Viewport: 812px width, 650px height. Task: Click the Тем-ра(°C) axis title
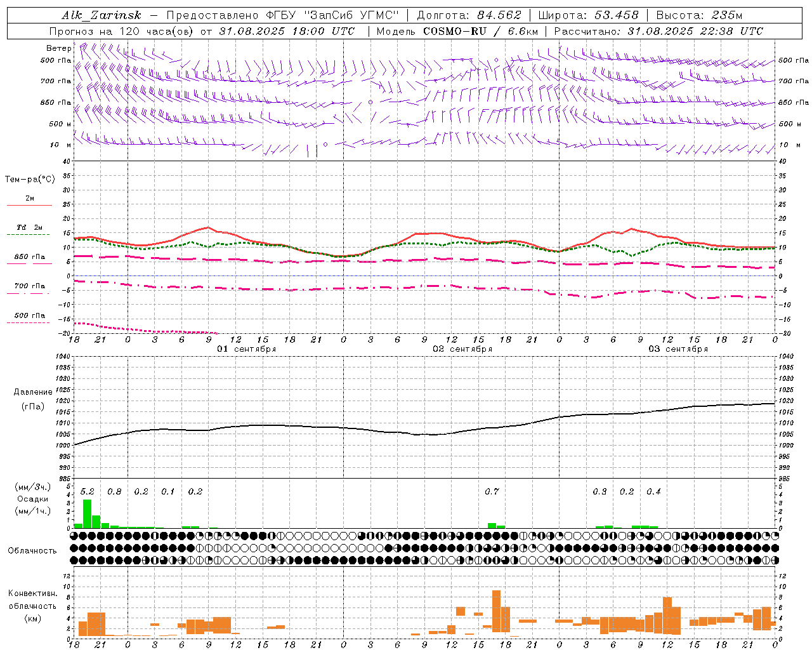[30, 180]
